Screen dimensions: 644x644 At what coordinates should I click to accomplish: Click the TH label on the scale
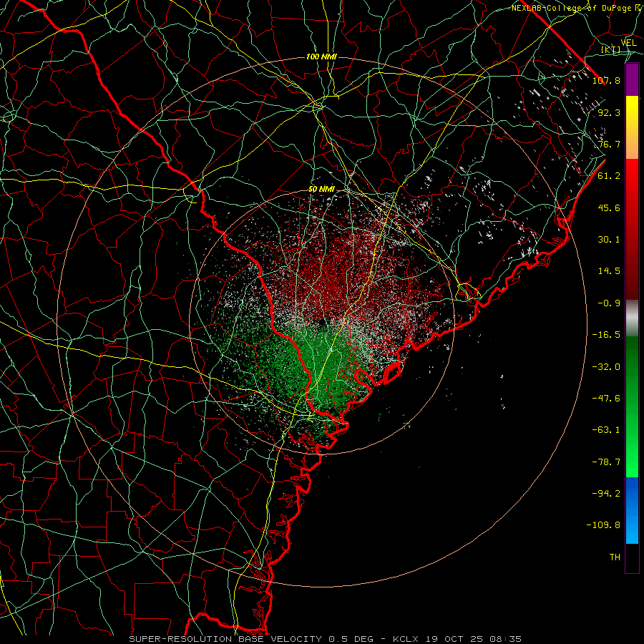(615, 557)
